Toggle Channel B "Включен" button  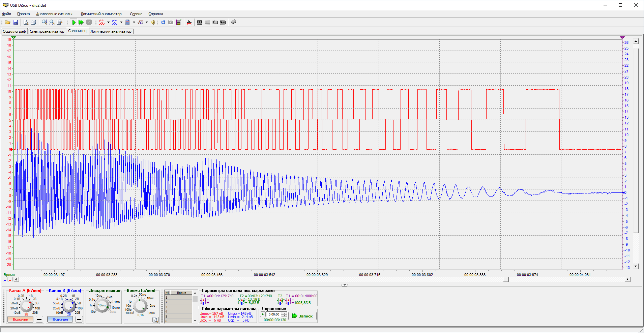[60, 319]
